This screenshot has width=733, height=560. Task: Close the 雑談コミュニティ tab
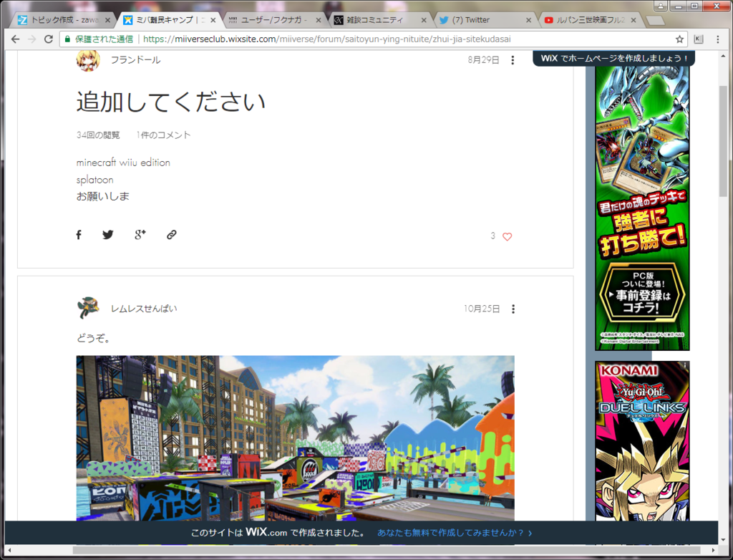point(424,20)
